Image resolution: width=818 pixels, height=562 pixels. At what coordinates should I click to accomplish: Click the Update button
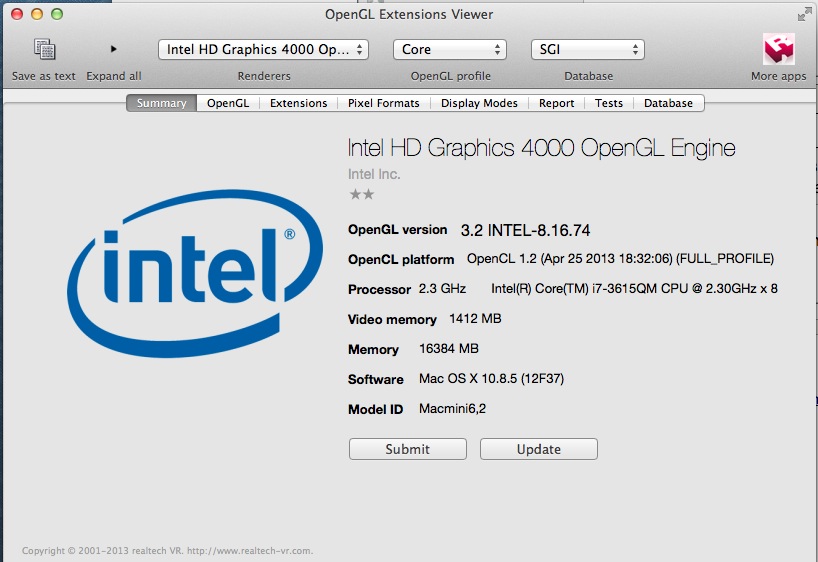[539, 449]
